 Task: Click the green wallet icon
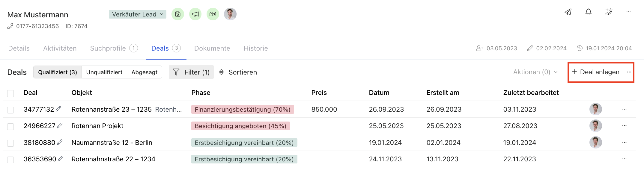[x=213, y=14]
